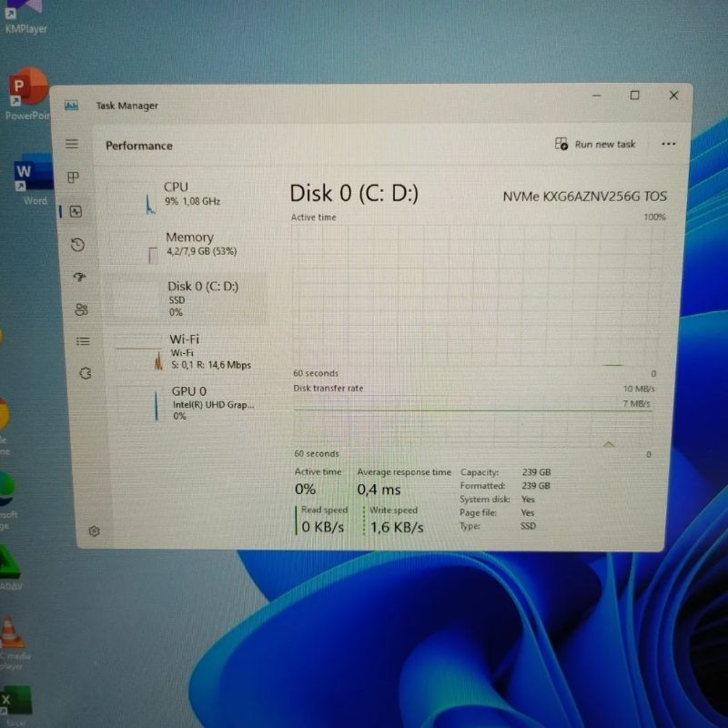The image size is (728, 728).
Task: Go to the Startup apps page icon
Action: 79,277
